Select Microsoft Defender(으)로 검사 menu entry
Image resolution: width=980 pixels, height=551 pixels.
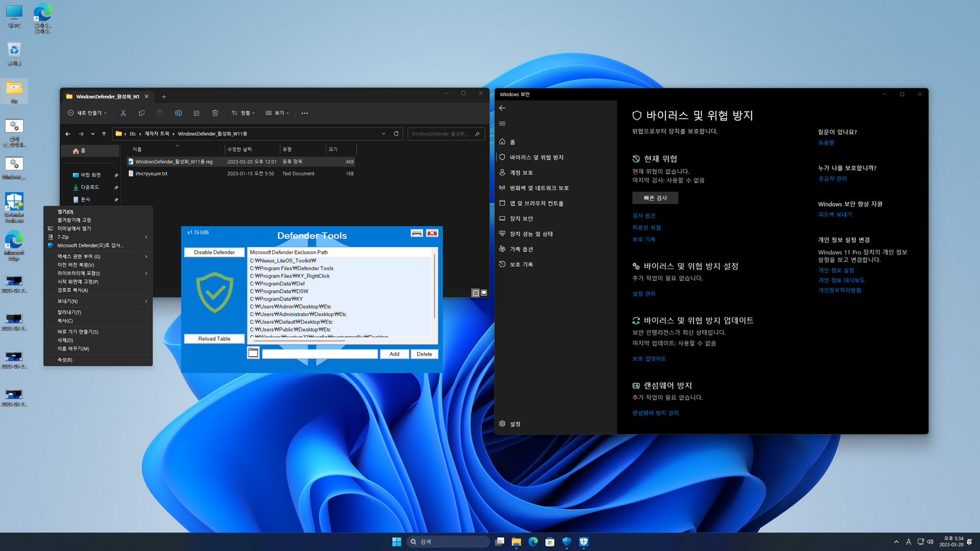[x=98, y=245]
